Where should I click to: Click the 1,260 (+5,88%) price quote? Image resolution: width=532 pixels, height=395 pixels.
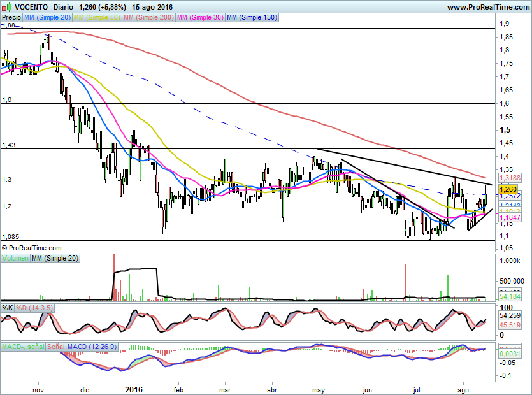103,7
